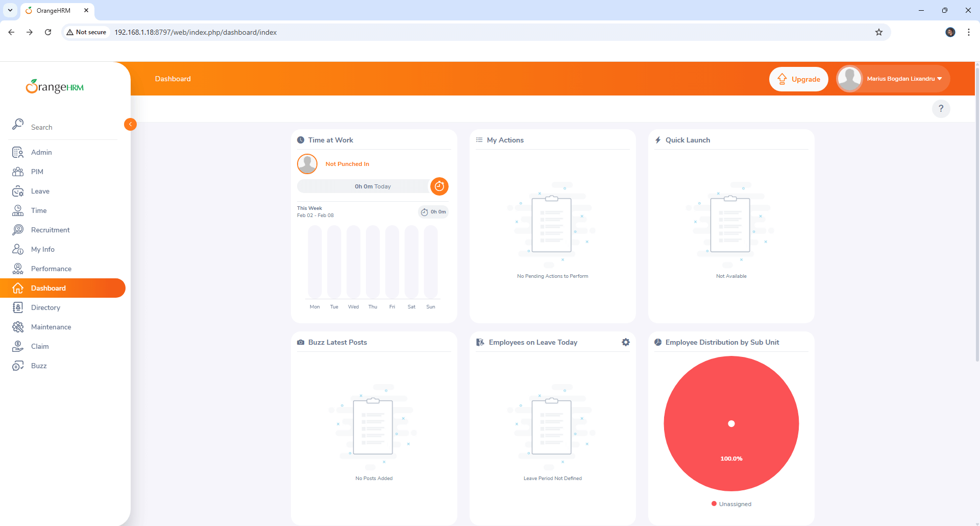Open the Leave module from sidebar
This screenshot has width=980, height=526.
(x=39, y=191)
